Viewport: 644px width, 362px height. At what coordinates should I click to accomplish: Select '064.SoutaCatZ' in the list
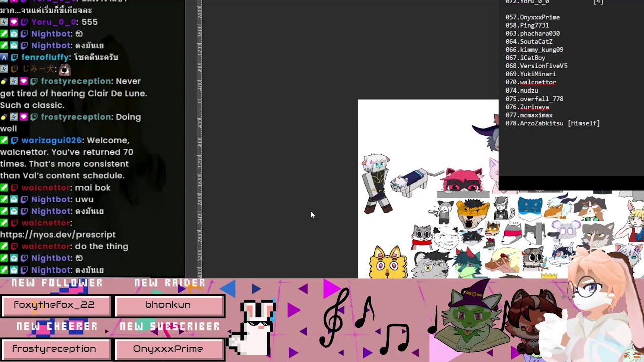529,42
